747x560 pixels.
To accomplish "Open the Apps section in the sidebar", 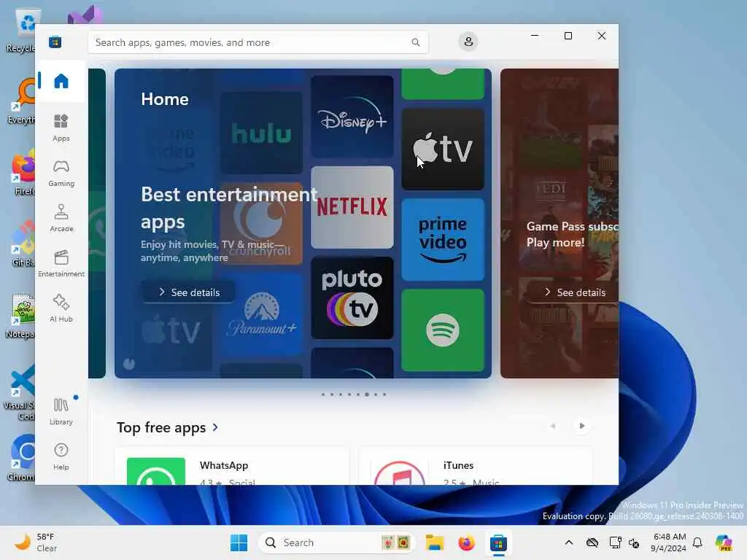I will pos(61,128).
